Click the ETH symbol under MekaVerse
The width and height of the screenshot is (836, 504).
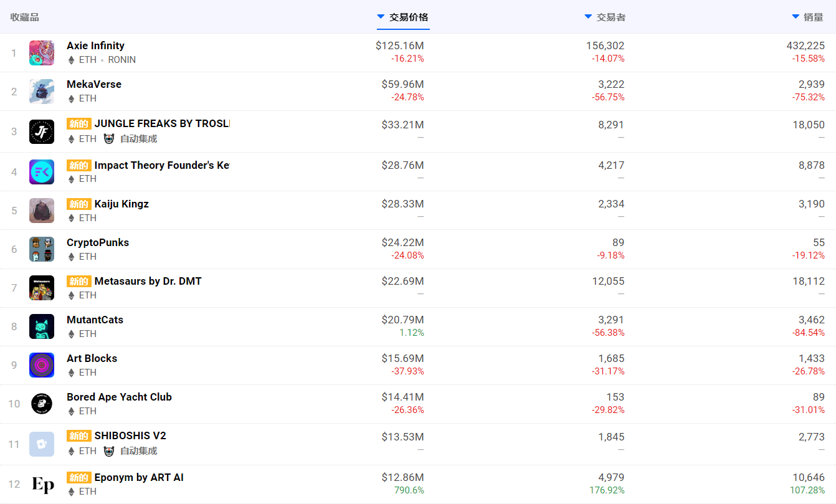coord(71,98)
